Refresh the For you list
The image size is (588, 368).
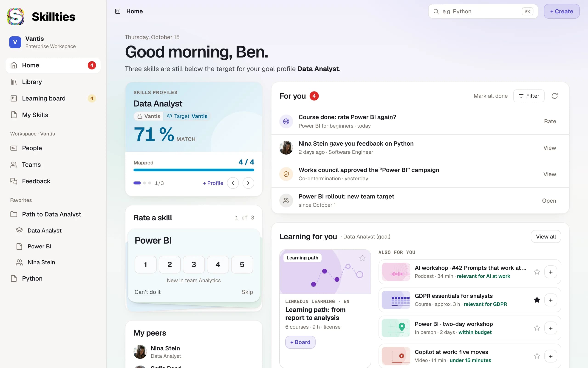554,96
